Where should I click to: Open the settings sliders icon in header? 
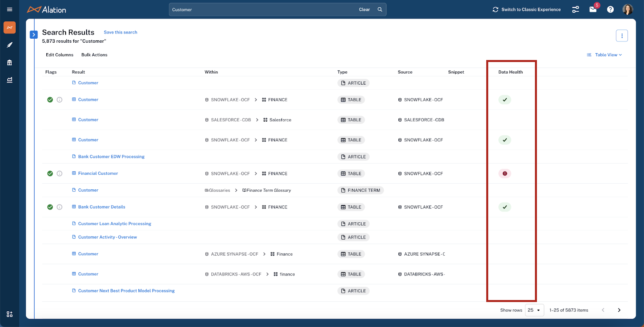(x=576, y=10)
